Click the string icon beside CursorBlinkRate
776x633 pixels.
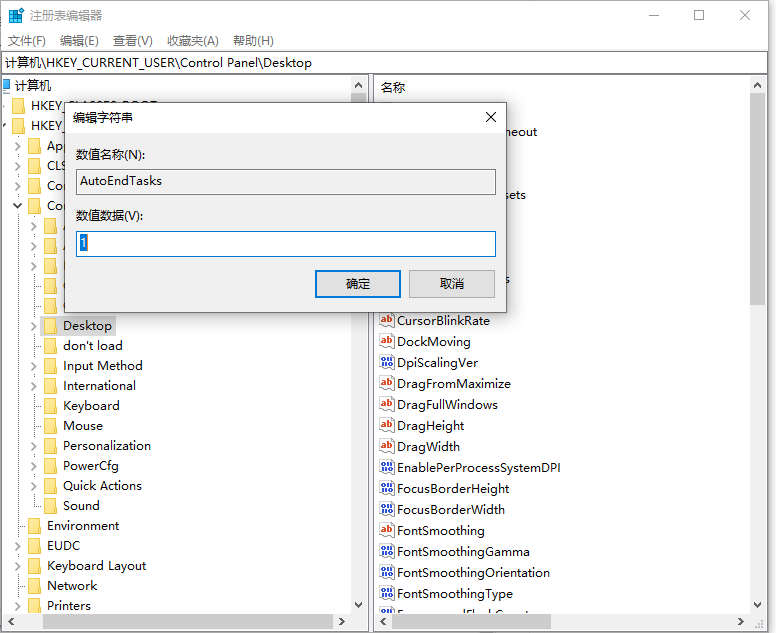click(x=387, y=321)
